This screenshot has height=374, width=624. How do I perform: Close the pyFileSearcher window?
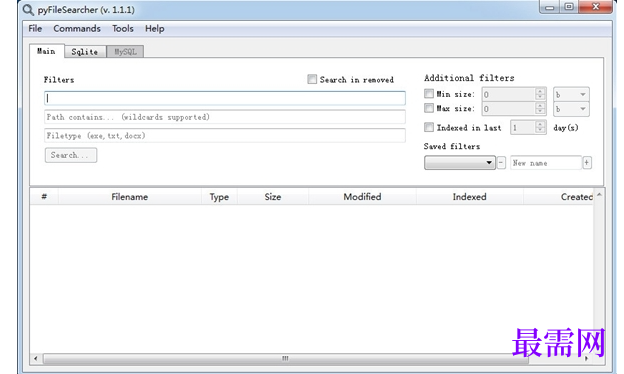pyautogui.click(x=596, y=7)
